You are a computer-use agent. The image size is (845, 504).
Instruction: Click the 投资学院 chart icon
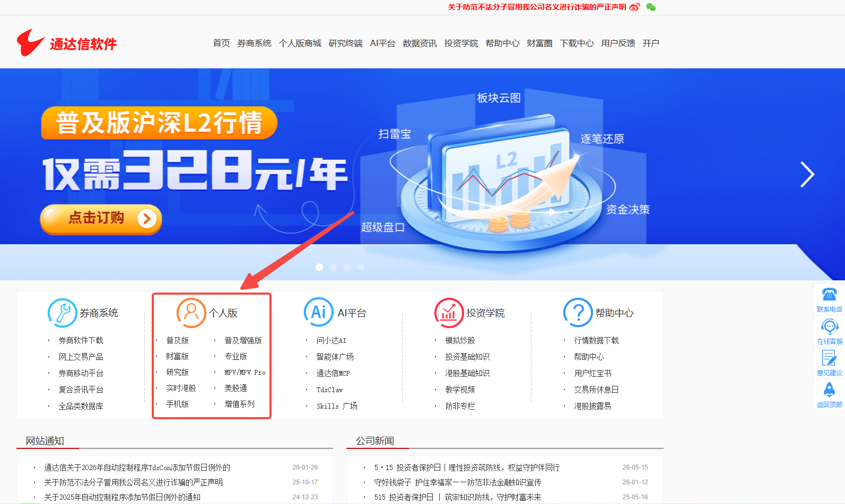[449, 313]
